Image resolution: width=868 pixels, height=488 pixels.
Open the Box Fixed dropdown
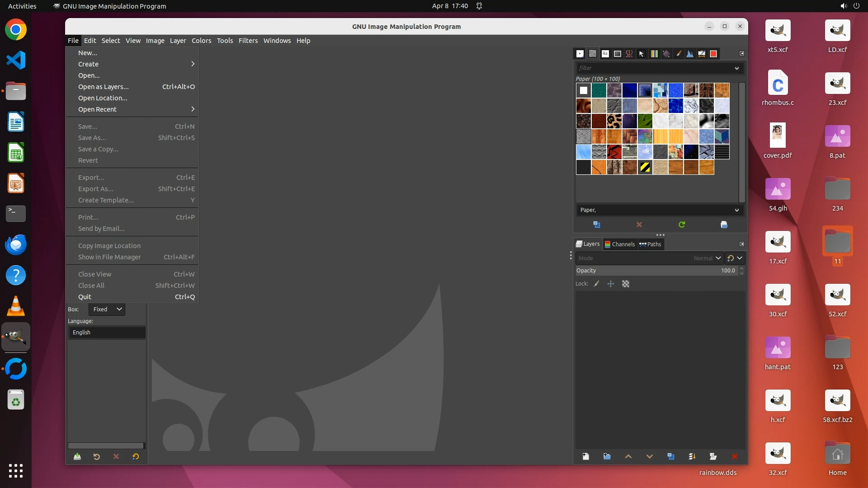pyautogui.click(x=107, y=310)
